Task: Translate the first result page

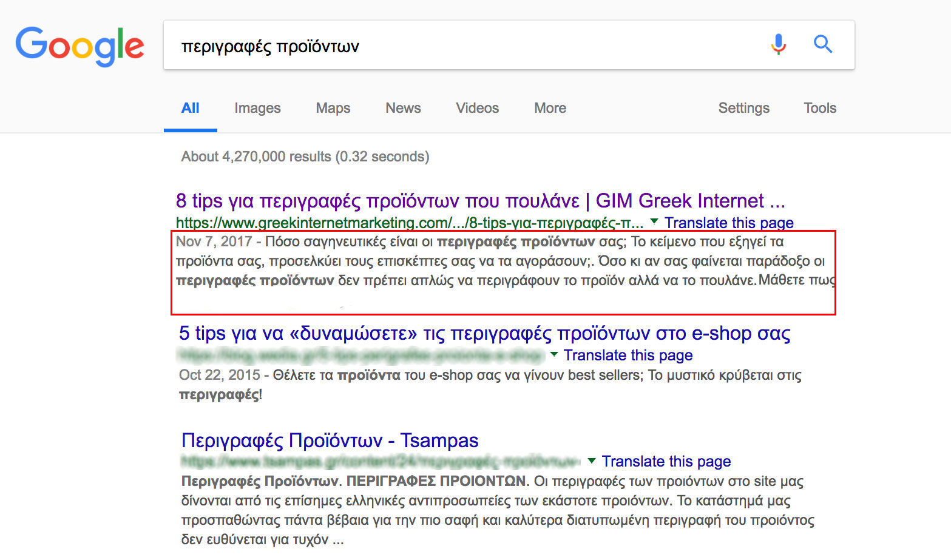Action: point(729,223)
